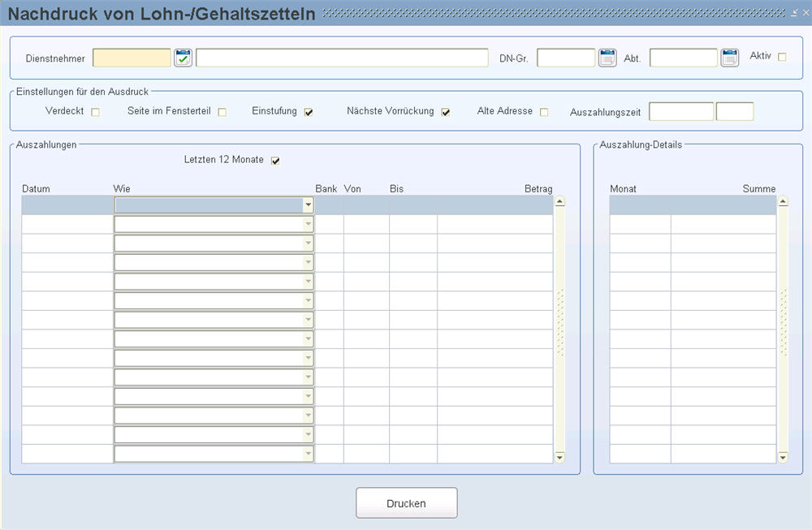Click the Bank column header

coord(326,189)
